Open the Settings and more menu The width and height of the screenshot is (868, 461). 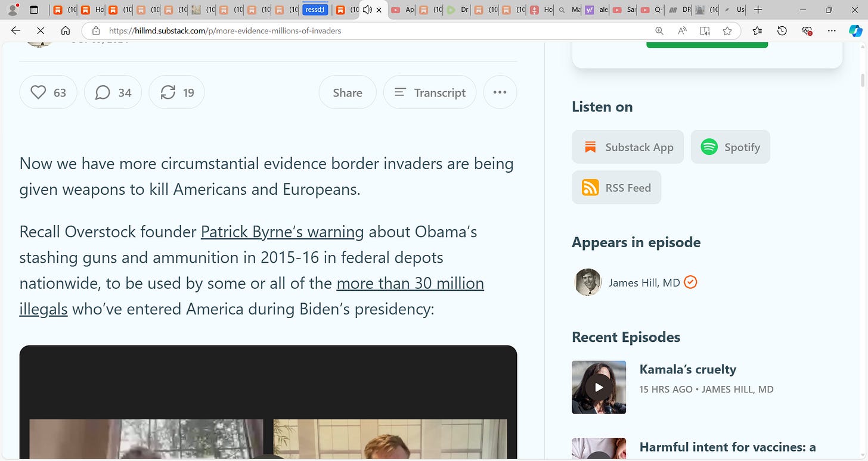[832, 30]
